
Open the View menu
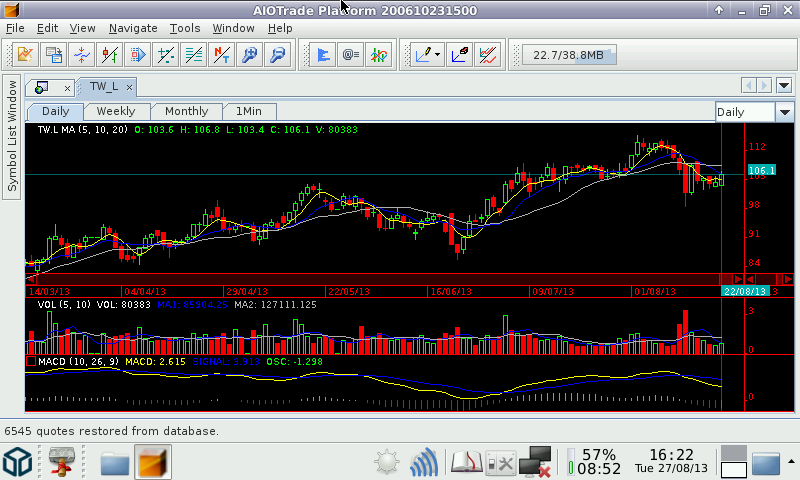tap(82, 28)
